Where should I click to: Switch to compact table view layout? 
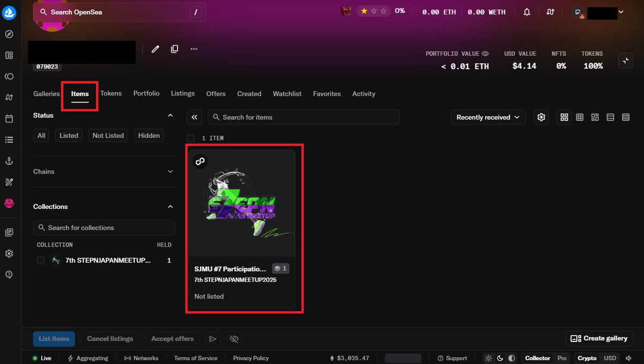[x=626, y=117]
